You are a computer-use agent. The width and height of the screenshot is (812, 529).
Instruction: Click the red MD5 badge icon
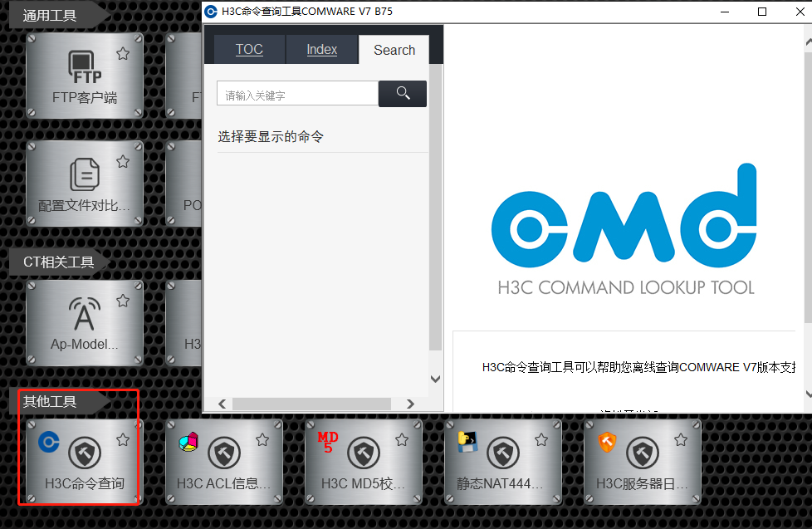pos(328,442)
